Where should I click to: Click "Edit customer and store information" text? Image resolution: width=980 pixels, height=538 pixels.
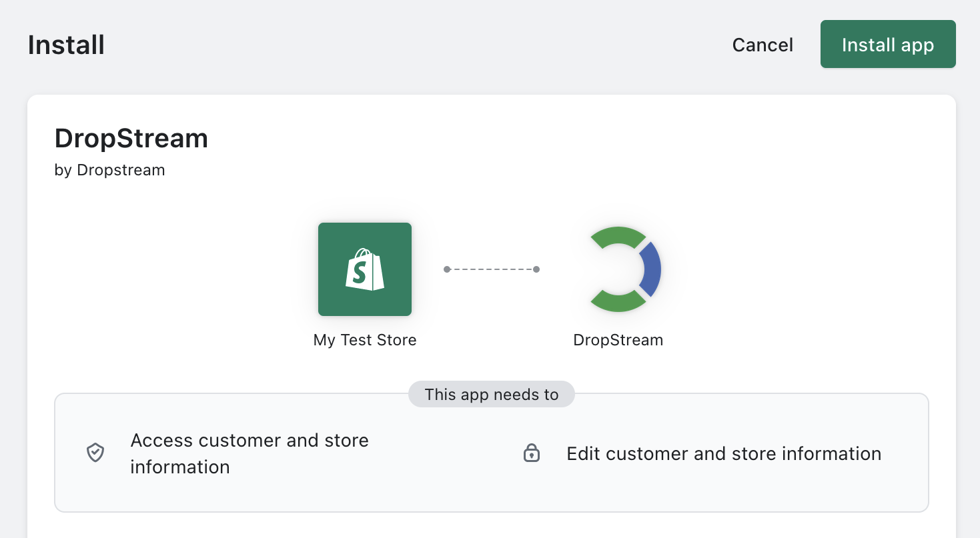(724, 453)
